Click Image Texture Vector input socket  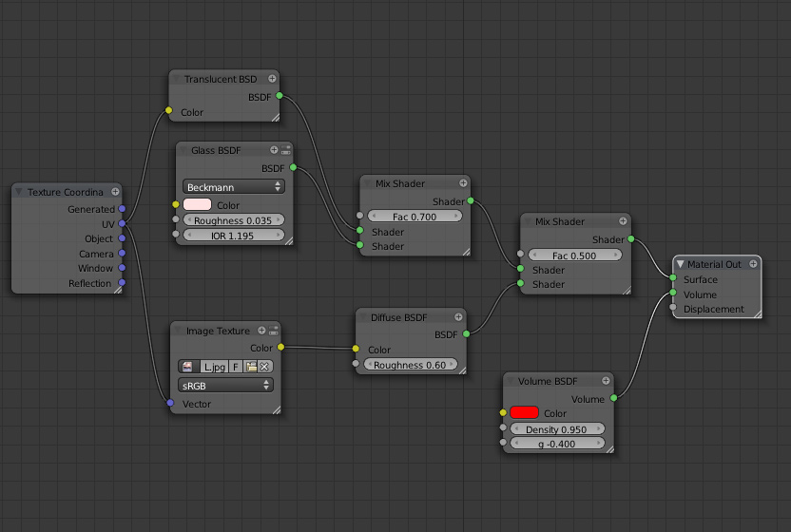pos(170,403)
